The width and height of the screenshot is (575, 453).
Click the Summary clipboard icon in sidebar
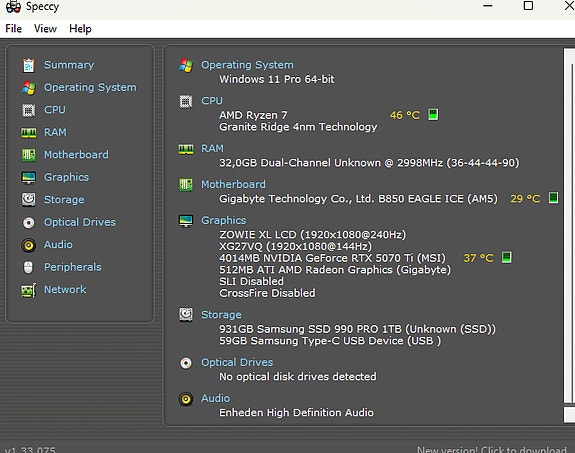click(29, 65)
